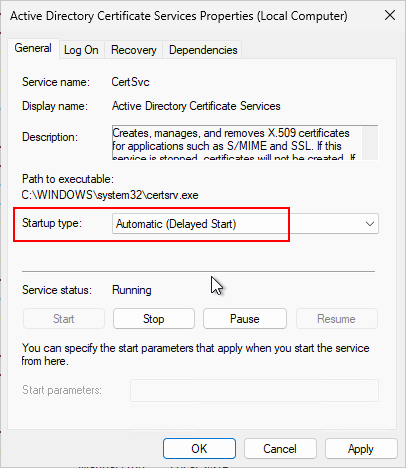Click the 'Path to executable:' label

tap(68, 179)
